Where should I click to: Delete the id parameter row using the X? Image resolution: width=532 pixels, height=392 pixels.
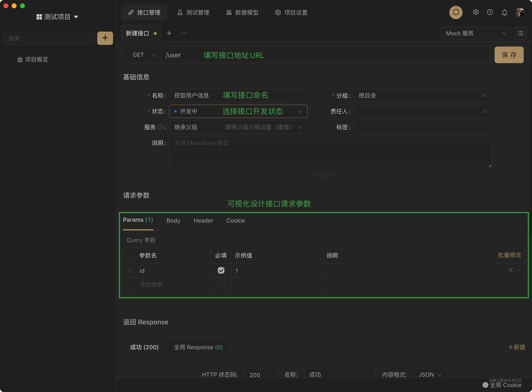[x=511, y=270]
